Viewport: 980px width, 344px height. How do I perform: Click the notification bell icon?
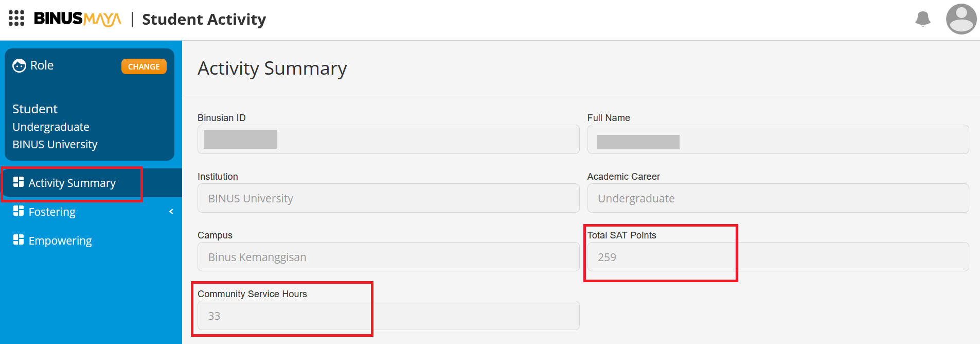[x=923, y=19]
